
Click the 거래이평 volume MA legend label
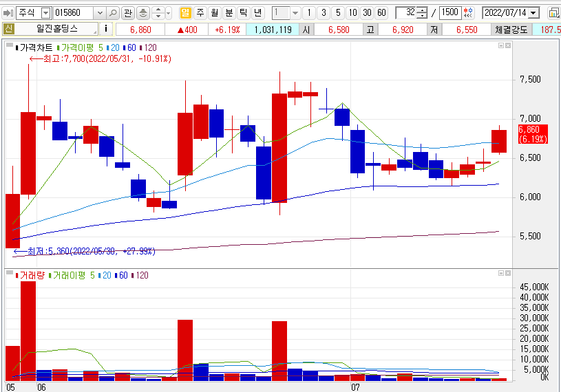[x=69, y=275]
